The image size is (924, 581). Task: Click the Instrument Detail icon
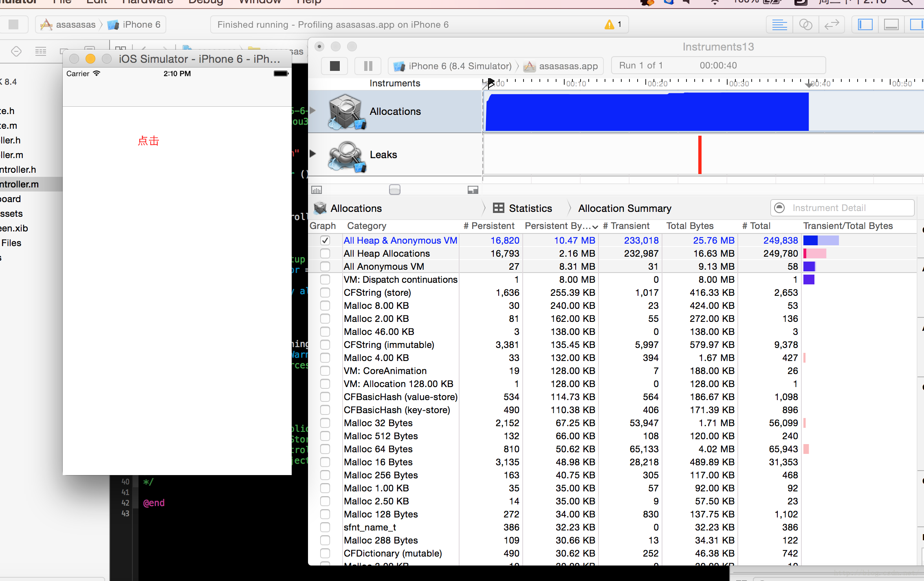point(779,207)
